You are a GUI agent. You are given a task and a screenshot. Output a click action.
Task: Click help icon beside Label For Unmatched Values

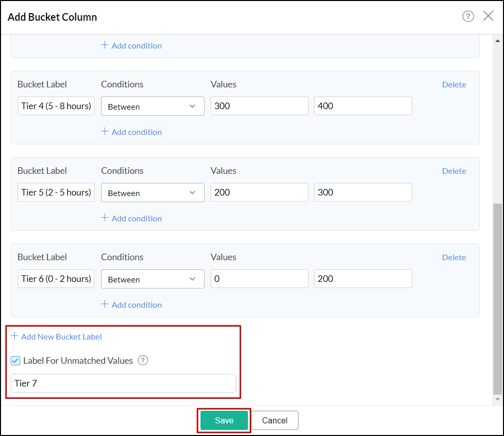(x=143, y=361)
